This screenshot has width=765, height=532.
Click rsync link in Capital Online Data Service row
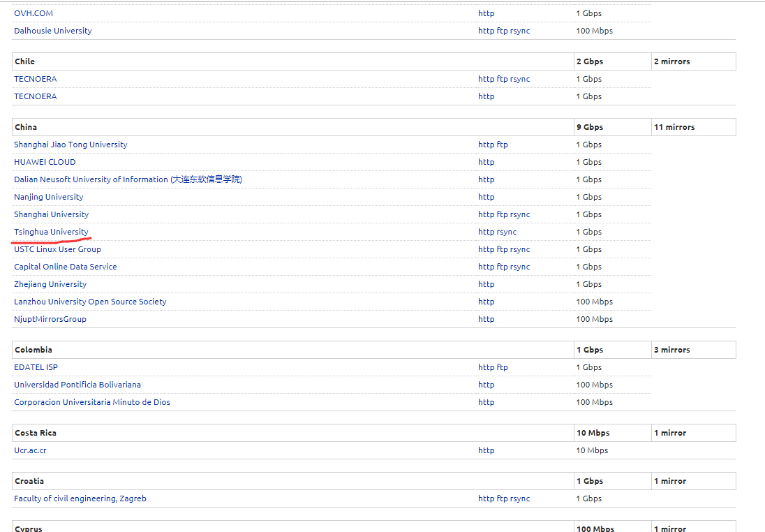[520, 267]
